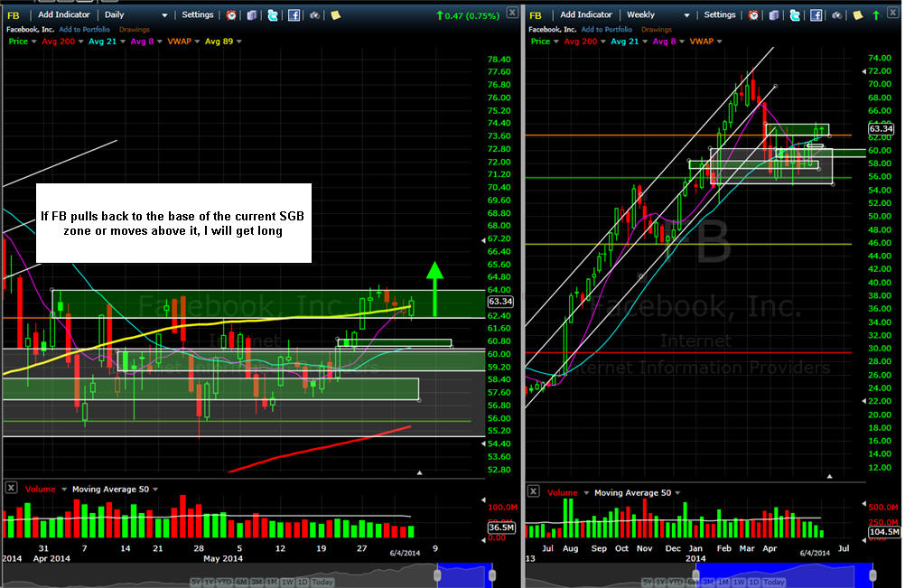Expand Price options in Weekly chart
Viewport: 905px width, 588px height.
click(x=556, y=42)
